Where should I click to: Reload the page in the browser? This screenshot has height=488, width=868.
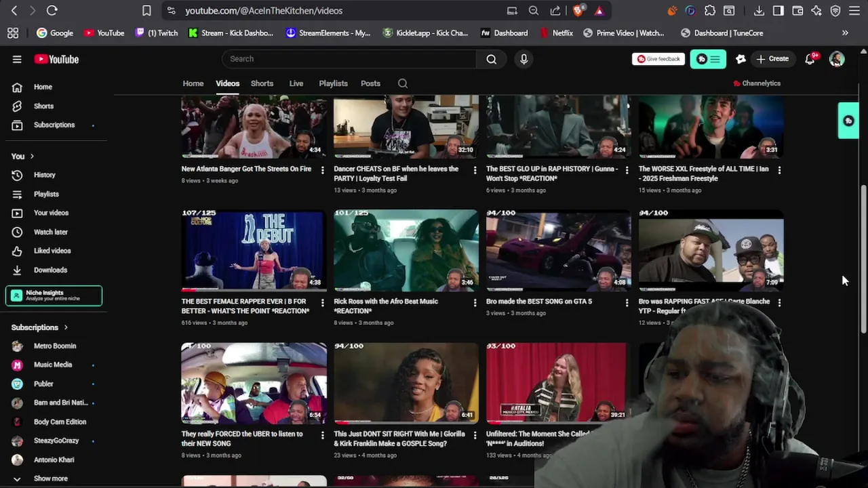[52, 10]
